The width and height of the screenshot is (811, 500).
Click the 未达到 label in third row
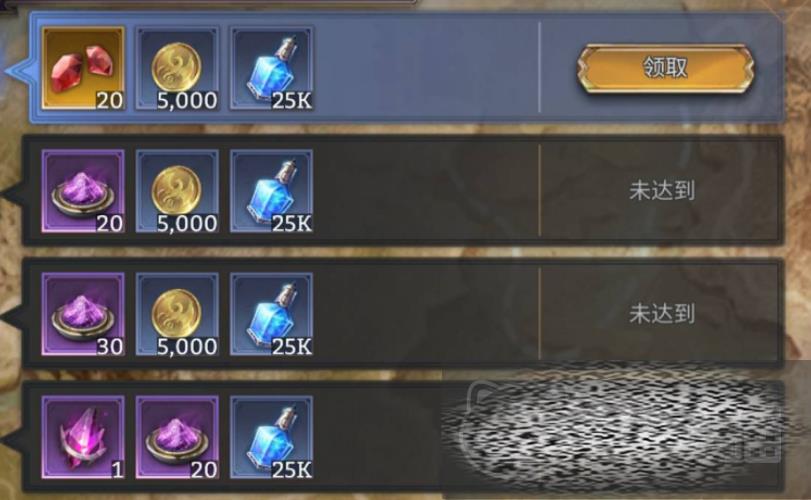[x=662, y=314]
